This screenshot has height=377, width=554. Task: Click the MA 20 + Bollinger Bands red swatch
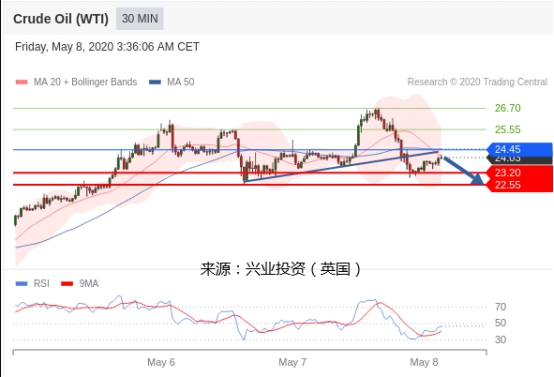22,82
